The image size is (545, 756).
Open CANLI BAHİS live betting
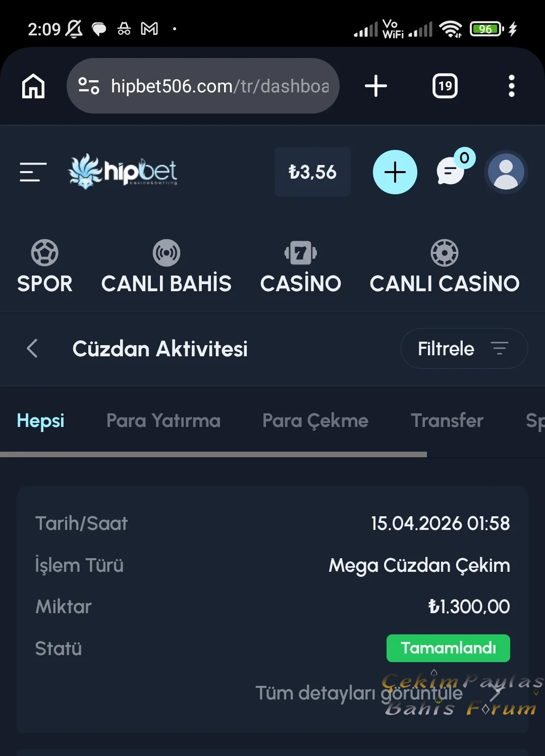(x=166, y=267)
